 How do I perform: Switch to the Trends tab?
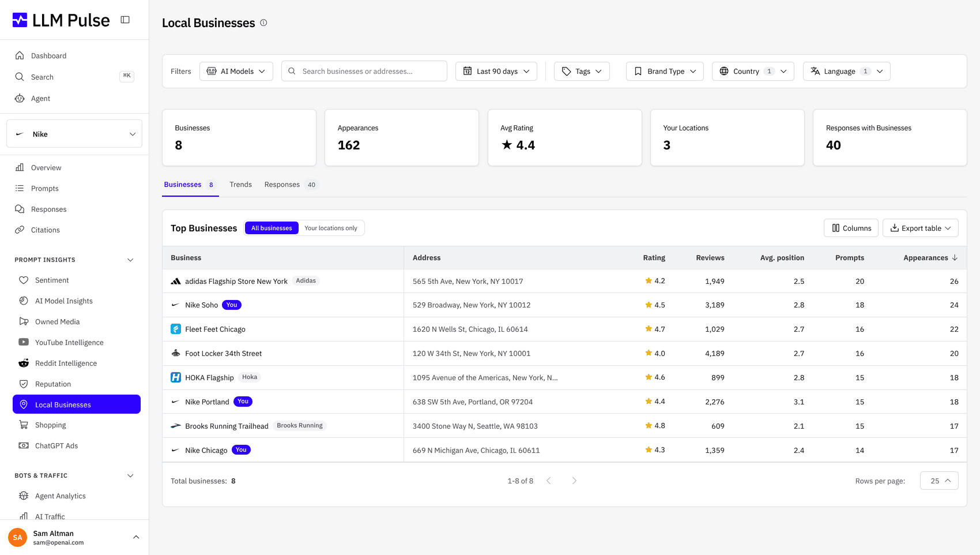(240, 185)
